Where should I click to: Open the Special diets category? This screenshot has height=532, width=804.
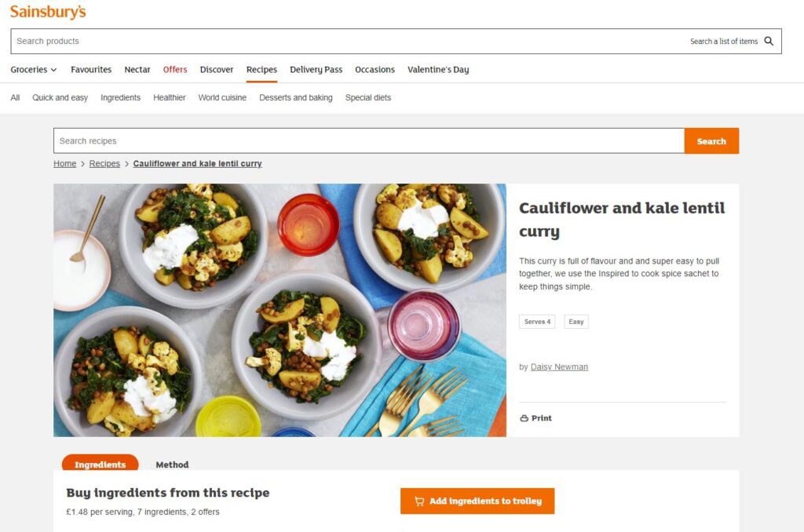tap(368, 97)
